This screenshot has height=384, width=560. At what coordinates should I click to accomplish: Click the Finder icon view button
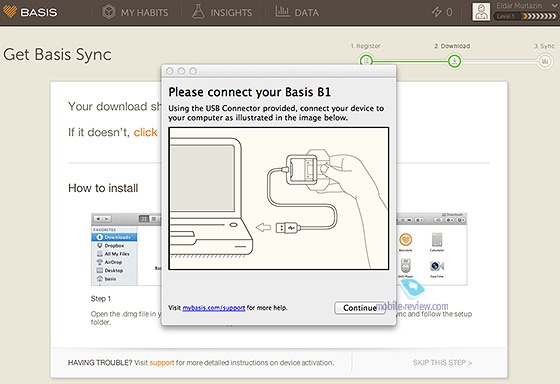(144, 219)
